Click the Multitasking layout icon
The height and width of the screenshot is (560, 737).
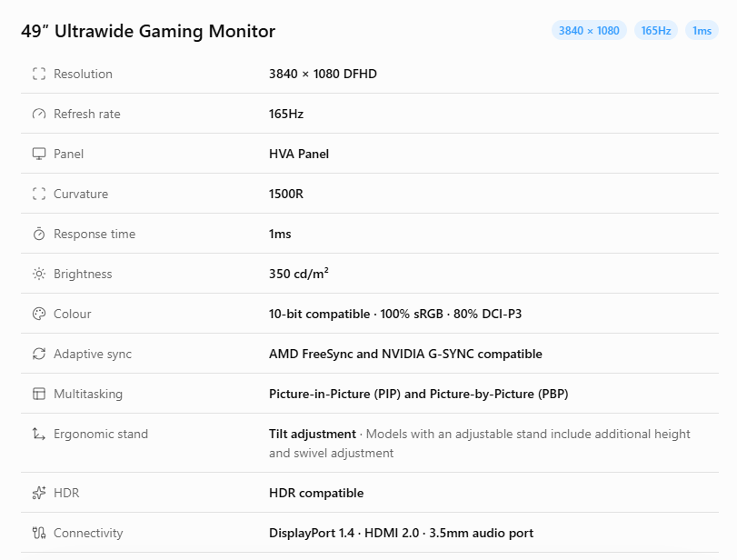(39, 394)
